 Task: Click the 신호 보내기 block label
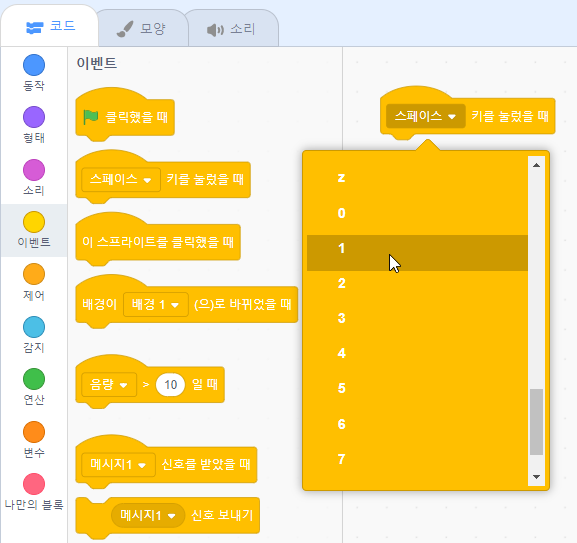click(222, 515)
